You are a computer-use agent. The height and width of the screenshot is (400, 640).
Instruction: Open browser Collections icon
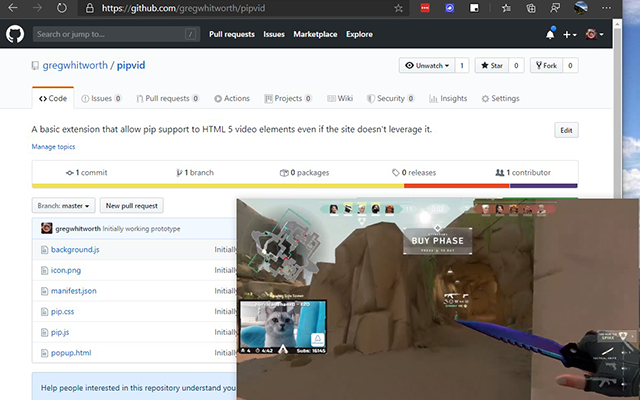(531, 8)
